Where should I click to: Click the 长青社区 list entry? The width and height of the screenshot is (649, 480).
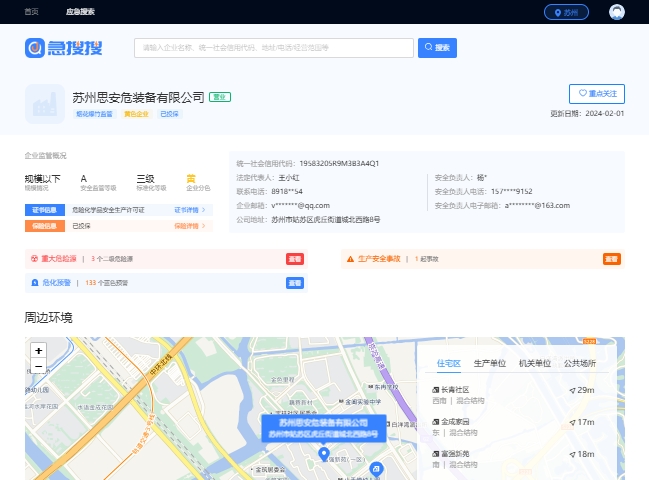[513, 395]
